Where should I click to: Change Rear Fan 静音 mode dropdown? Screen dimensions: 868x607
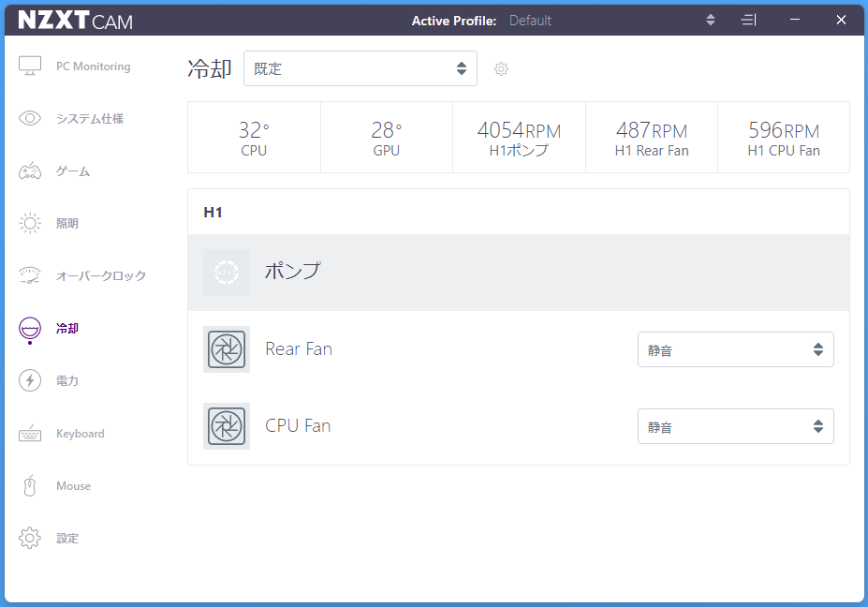736,349
